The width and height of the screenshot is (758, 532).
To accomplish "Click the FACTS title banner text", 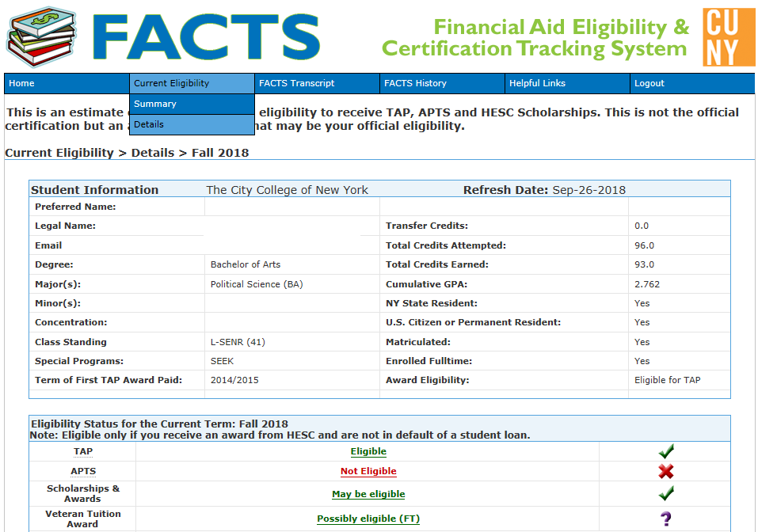I will click(207, 36).
